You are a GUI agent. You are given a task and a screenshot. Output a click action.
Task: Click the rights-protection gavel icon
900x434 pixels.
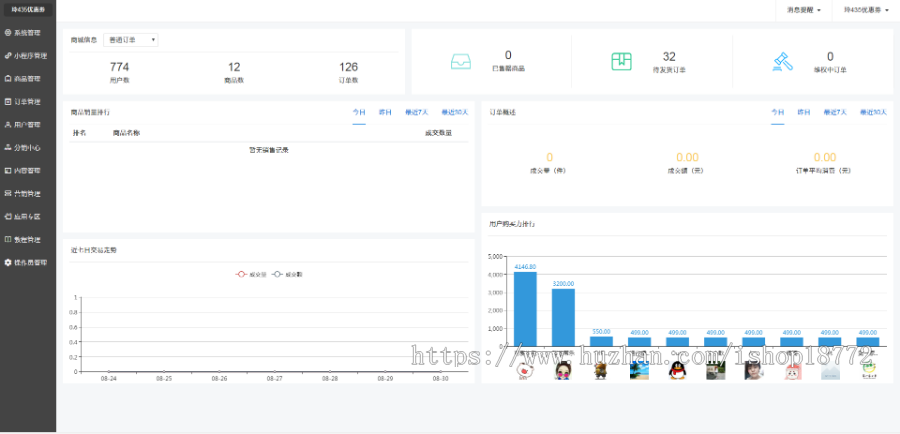[x=782, y=61]
